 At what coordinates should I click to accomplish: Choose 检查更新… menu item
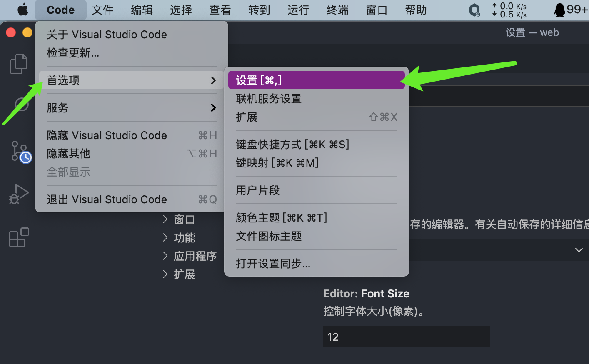[132, 53]
